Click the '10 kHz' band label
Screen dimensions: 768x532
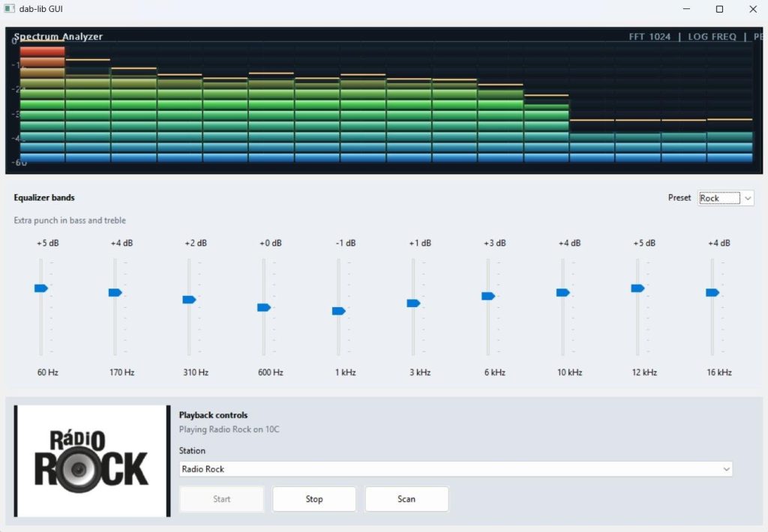pyautogui.click(x=570, y=372)
